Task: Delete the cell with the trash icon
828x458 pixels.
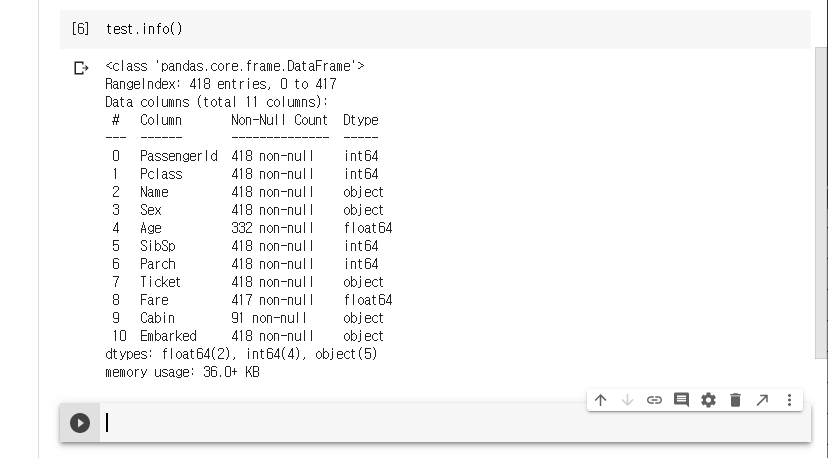Action: (735, 400)
